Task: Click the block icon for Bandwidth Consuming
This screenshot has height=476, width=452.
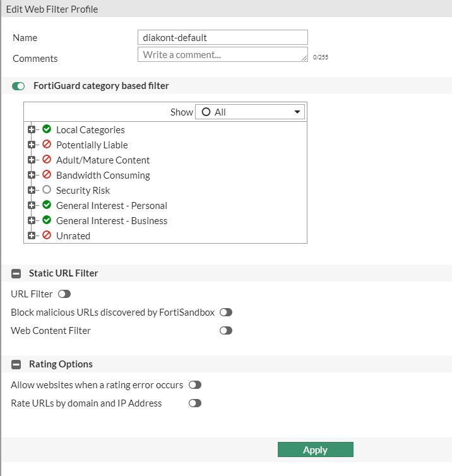Action: (47, 175)
